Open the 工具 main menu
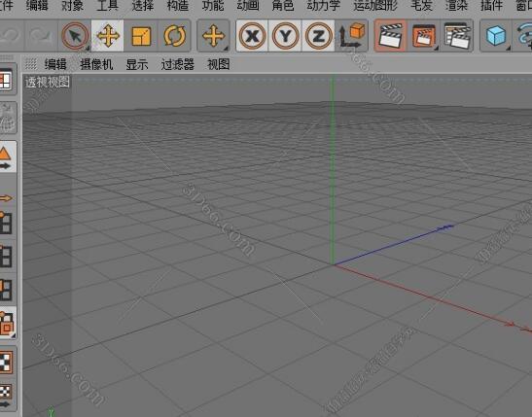The image size is (532, 417). coord(108,6)
